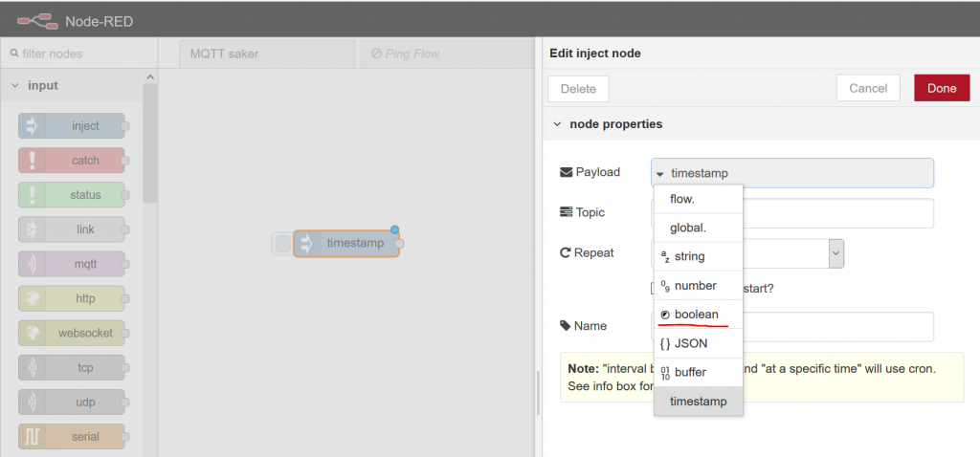Choose global. from payload type list

pyautogui.click(x=698, y=228)
